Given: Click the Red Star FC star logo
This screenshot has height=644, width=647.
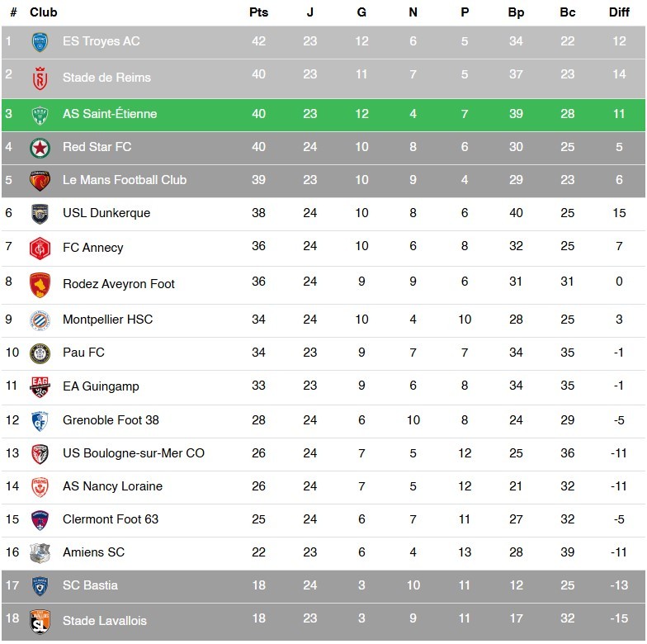Looking at the screenshot, I should pyautogui.click(x=40, y=148).
